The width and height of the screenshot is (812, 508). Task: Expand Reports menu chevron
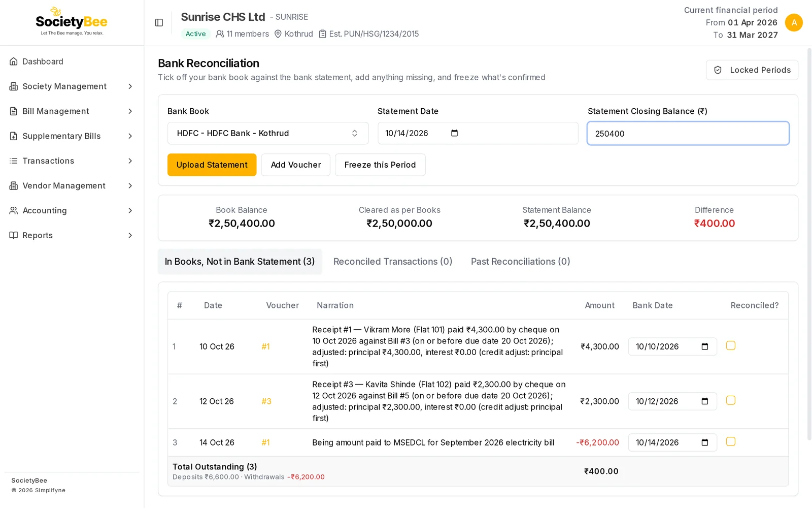tap(130, 235)
